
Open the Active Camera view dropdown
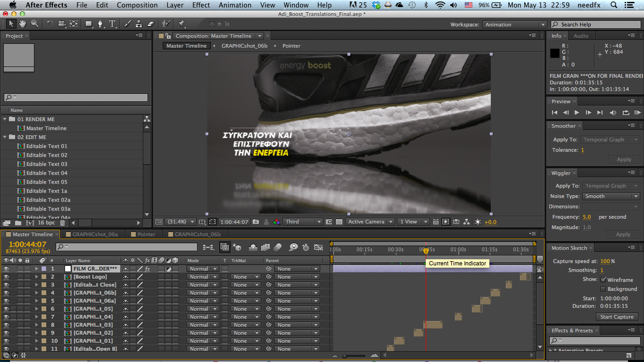click(370, 222)
